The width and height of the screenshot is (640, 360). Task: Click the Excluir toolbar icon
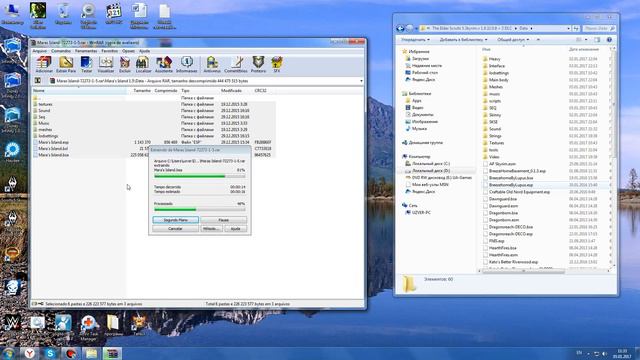(x=125, y=64)
